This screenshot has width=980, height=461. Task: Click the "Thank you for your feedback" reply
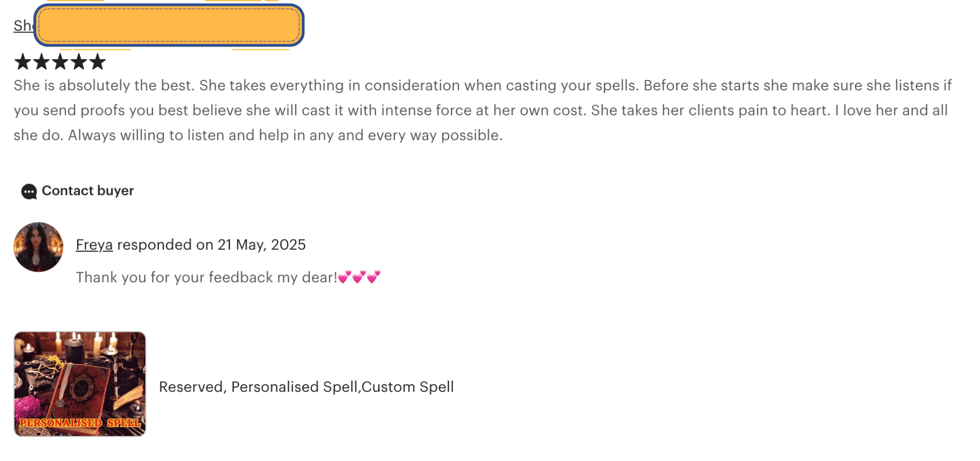coord(206,277)
